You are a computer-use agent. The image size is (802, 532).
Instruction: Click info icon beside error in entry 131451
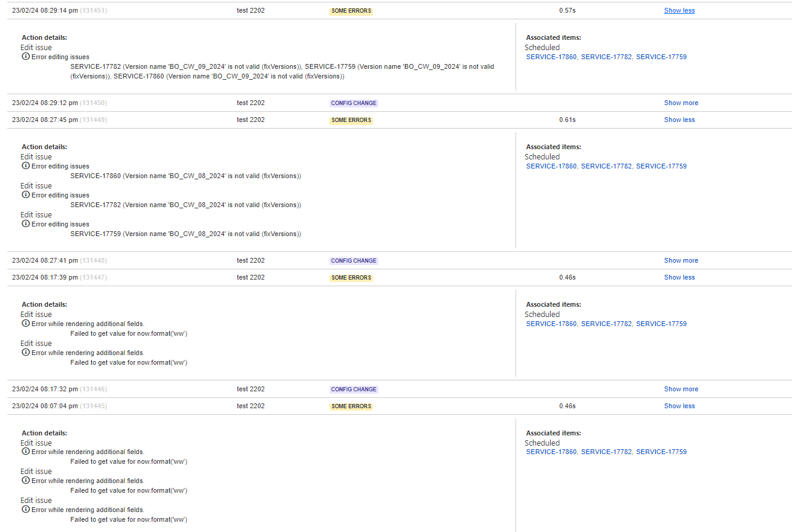pos(25,57)
